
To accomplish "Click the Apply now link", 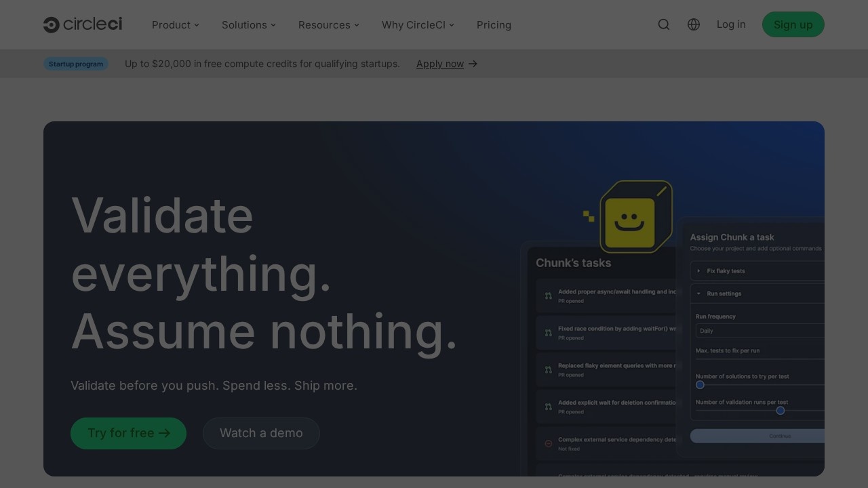I will pyautogui.click(x=440, y=64).
